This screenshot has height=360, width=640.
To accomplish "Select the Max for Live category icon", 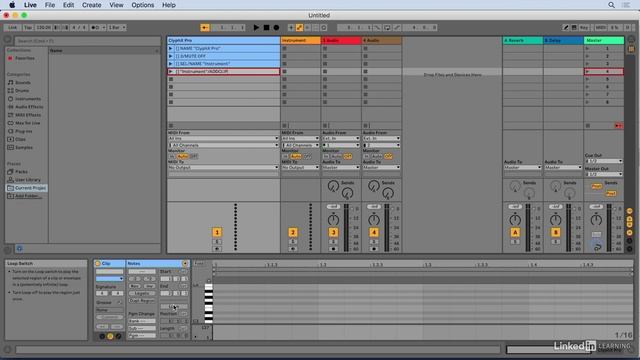I will (11, 123).
